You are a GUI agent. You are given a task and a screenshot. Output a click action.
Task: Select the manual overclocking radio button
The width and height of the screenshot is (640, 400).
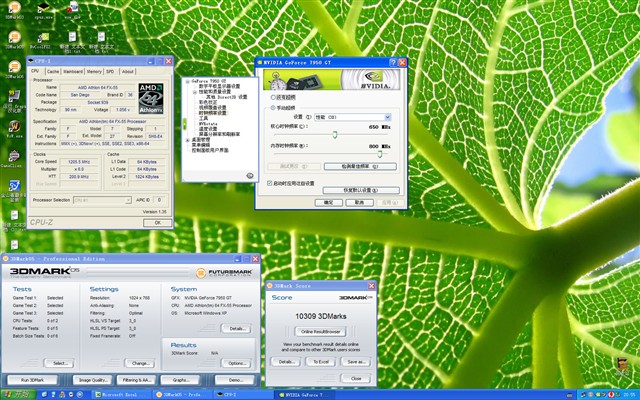pos(273,108)
